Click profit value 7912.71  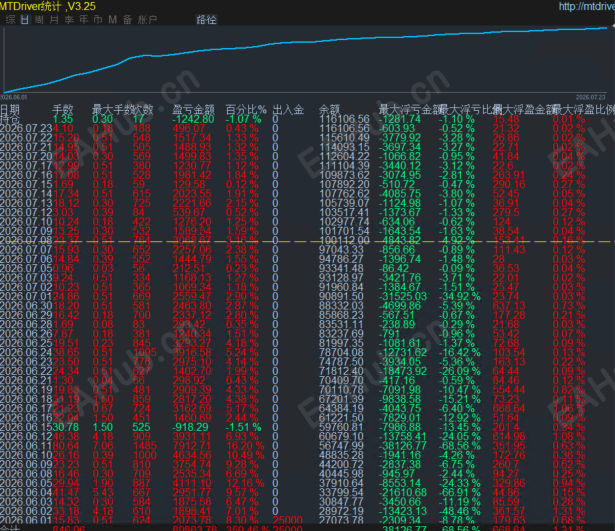(x=192, y=446)
